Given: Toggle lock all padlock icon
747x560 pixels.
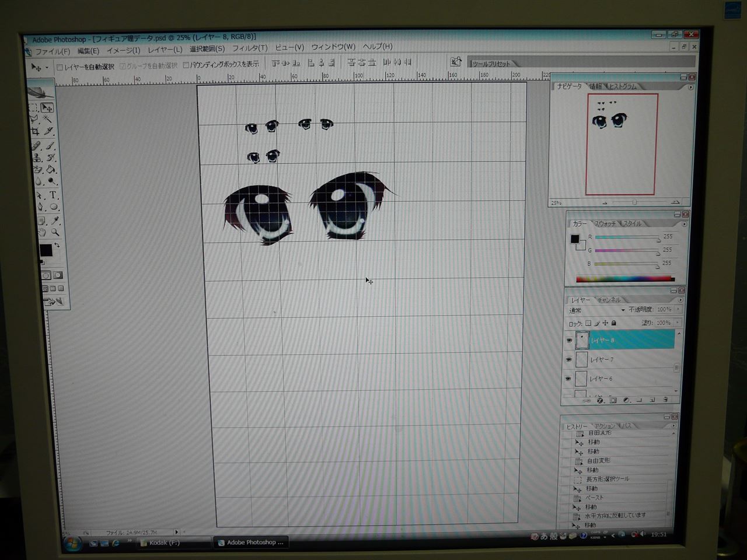Looking at the screenshot, I should click(x=614, y=323).
